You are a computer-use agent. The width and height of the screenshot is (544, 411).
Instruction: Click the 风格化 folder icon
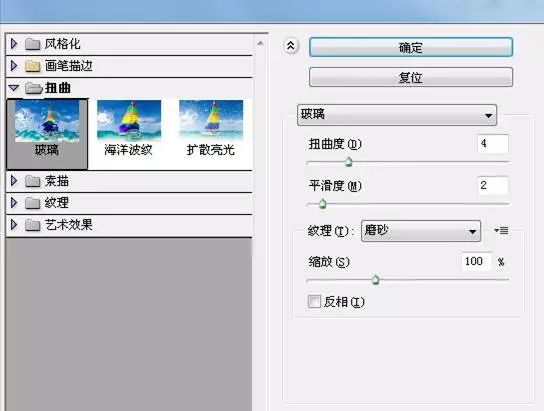[33, 44]
